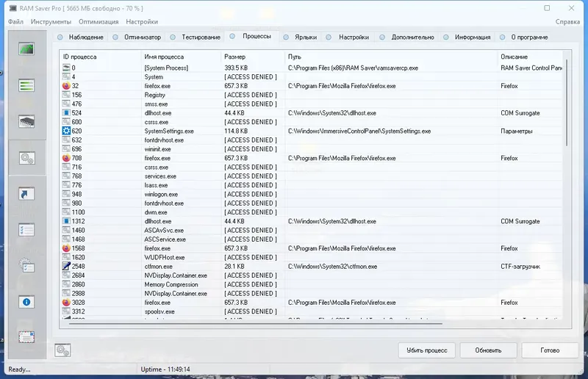This screenshot has height=379, width=588.
Task: Open the Файл menu
Action: click(x=15, y=22)
